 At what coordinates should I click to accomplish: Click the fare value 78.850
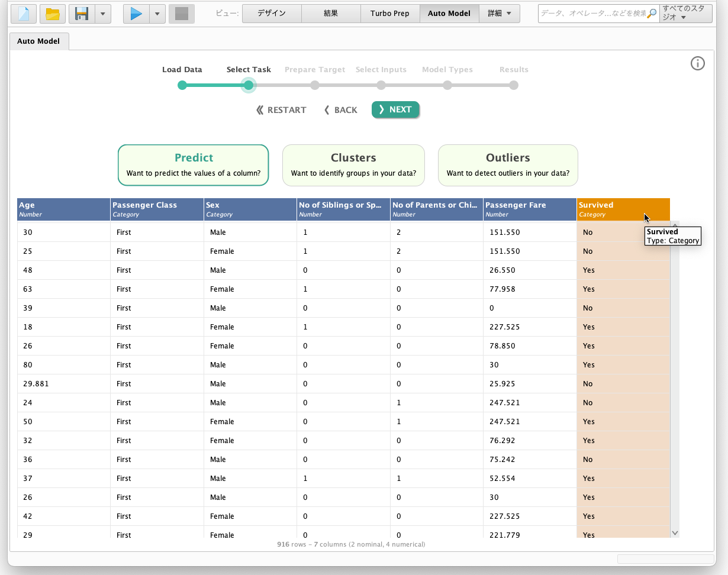[x=530, y=346]
